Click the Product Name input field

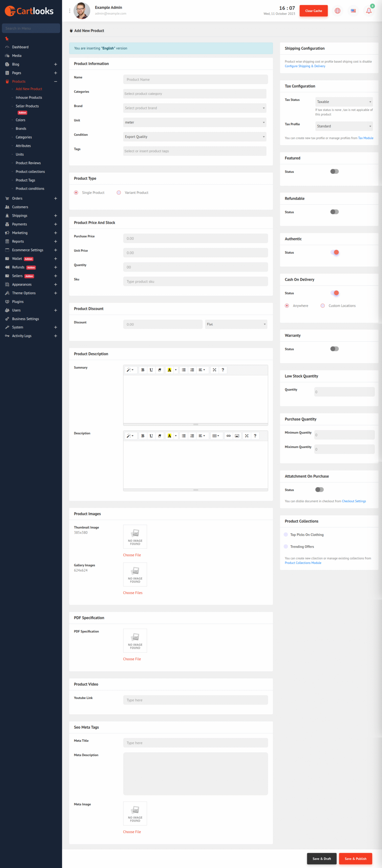click(x=195, y=80)
